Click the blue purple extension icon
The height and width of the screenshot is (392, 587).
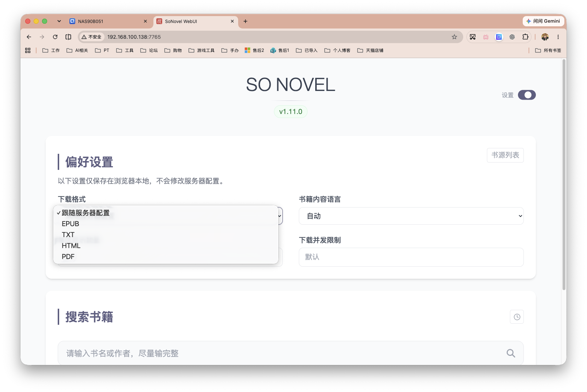499,37
